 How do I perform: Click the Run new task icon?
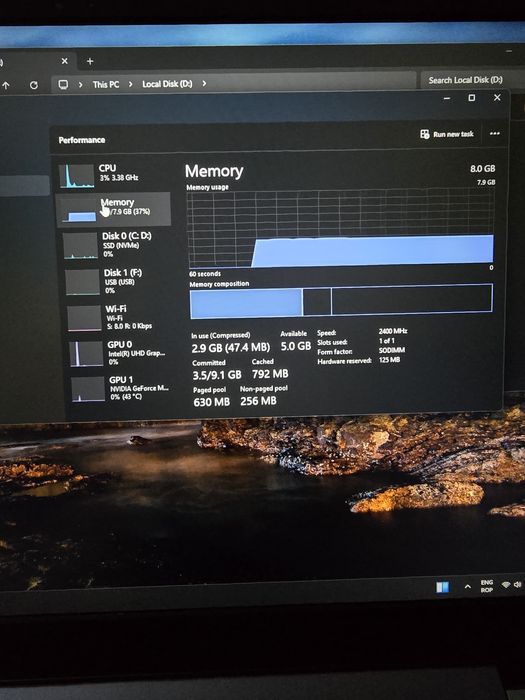(x=425, y=134)
